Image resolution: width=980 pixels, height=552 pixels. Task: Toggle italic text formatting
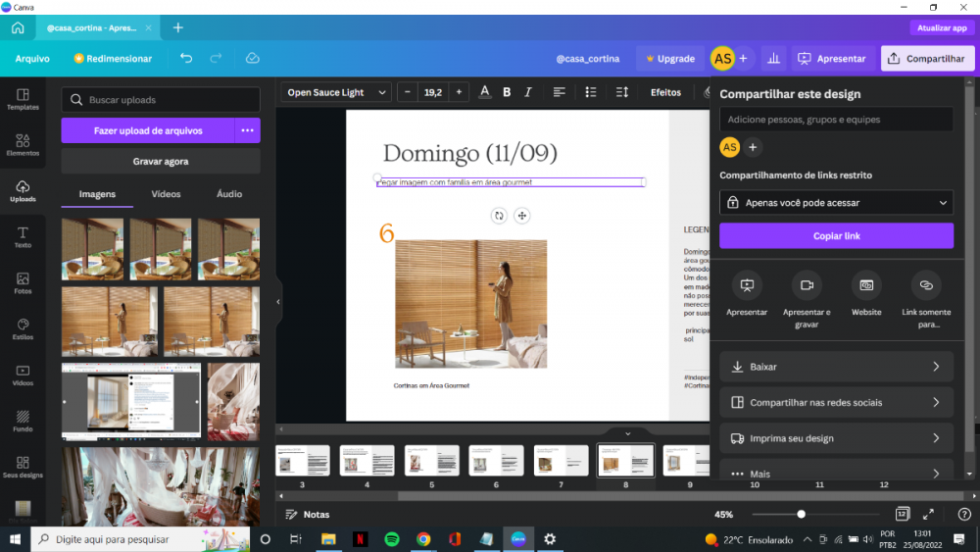pos(528,92)
